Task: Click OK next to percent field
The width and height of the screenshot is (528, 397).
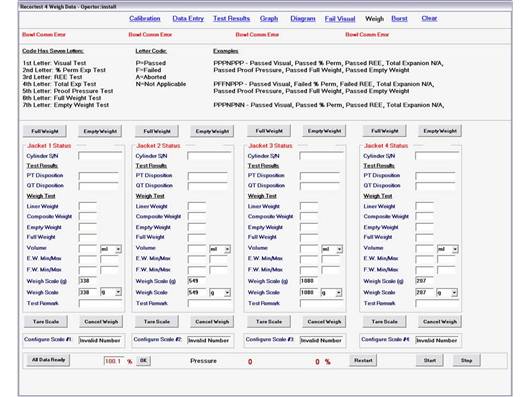Action: pos(143,360)
